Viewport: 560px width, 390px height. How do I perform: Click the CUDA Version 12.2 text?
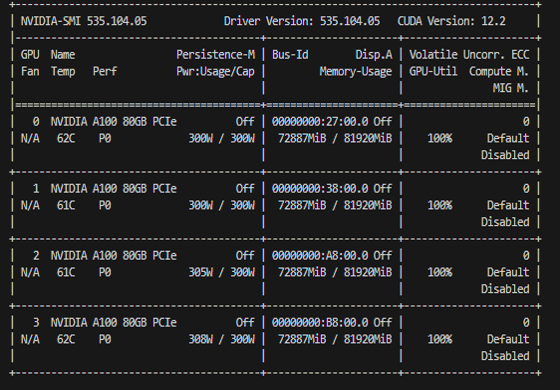click(451, 21)
